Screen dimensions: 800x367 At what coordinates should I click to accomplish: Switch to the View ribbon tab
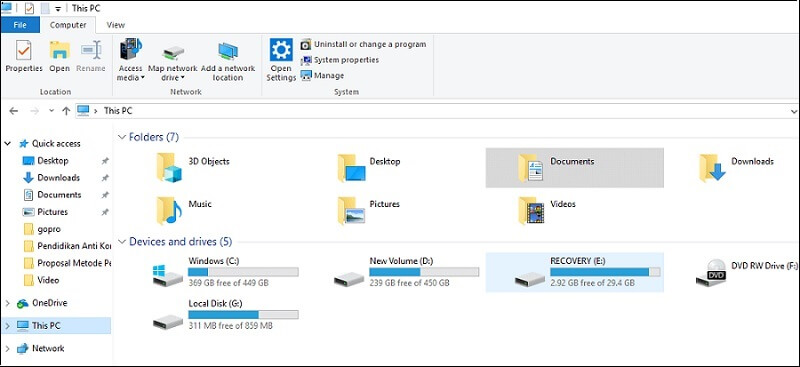pyautogui.click(x=115, y=25)
